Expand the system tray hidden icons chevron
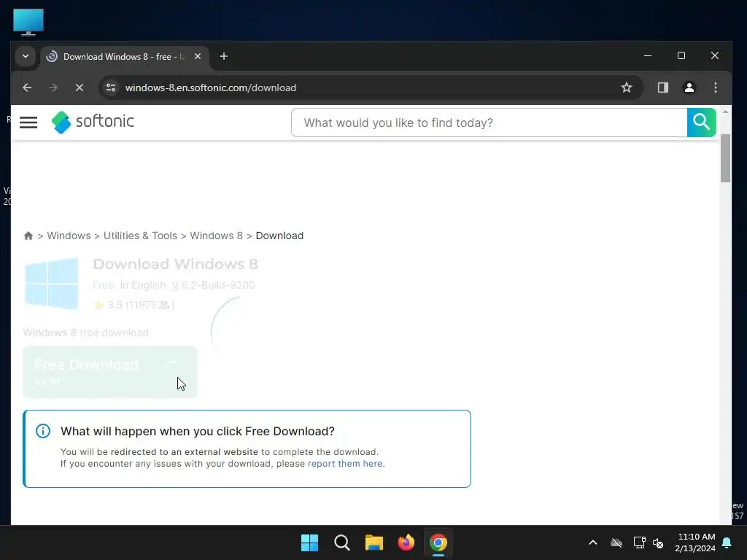The width and height of the screenshot is (747, 560). (x=593, y=542)
